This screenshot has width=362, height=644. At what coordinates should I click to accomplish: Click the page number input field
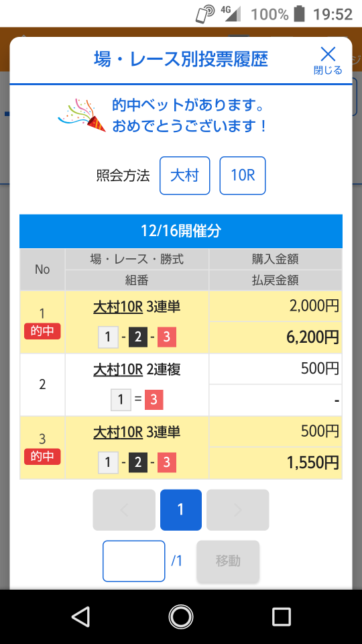coord(134,561)
